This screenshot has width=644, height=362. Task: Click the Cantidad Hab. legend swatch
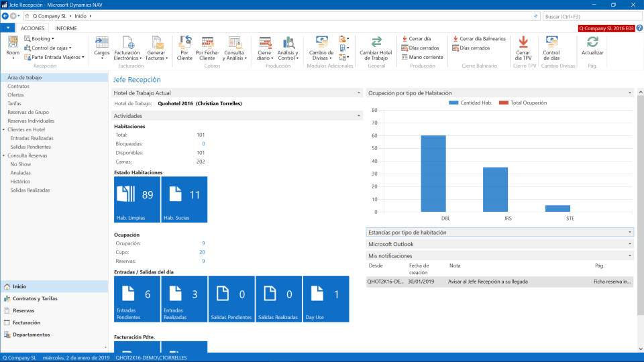[453, 103]
